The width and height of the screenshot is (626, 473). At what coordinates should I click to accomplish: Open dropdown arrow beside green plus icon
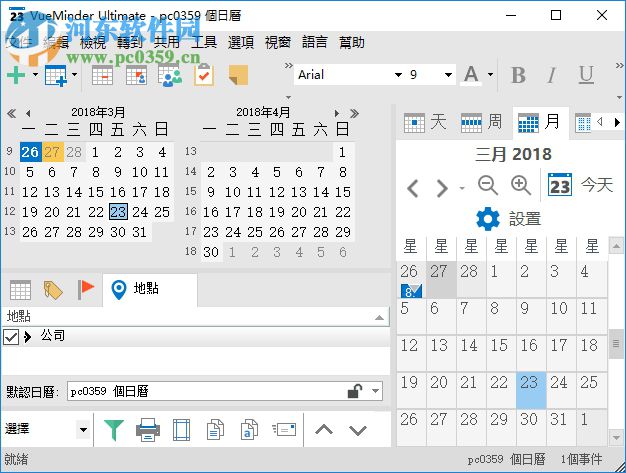35,75
